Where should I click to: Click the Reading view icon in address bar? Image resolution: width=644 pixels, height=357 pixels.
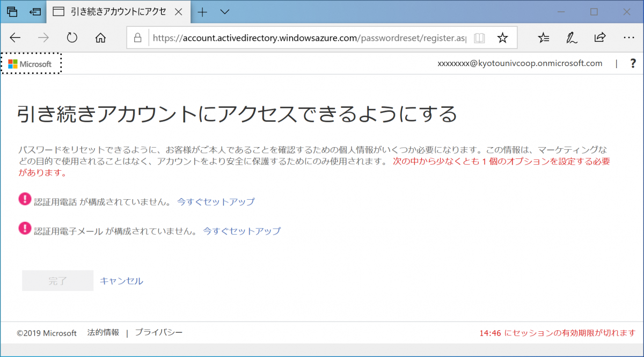[x=479, y=38]
